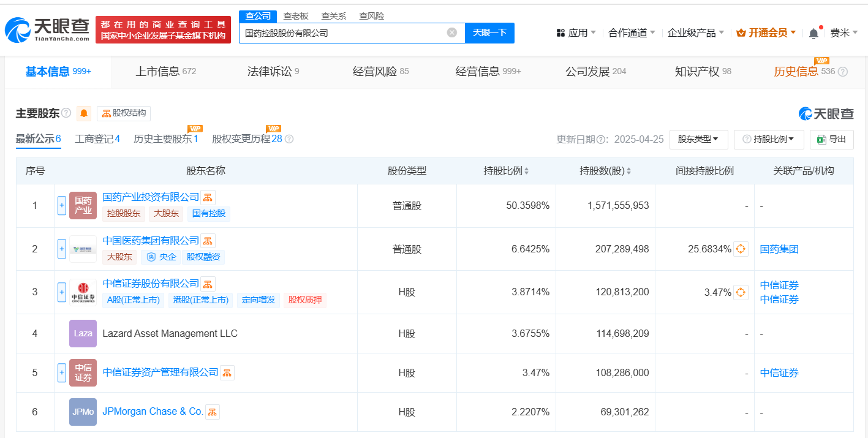868x438 pixels.
Task: Click indirect holding target icon for 25.6834%
Action: (x=741, y=249)
